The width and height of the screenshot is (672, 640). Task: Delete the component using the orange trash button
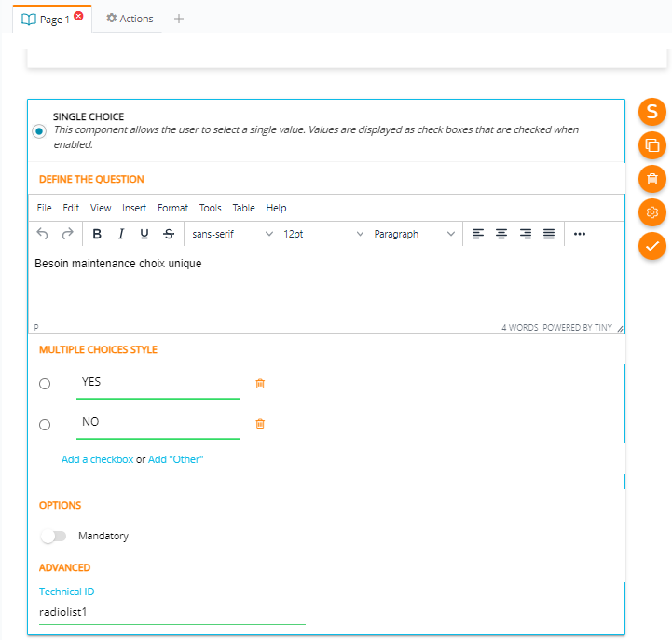click(652, 179)
